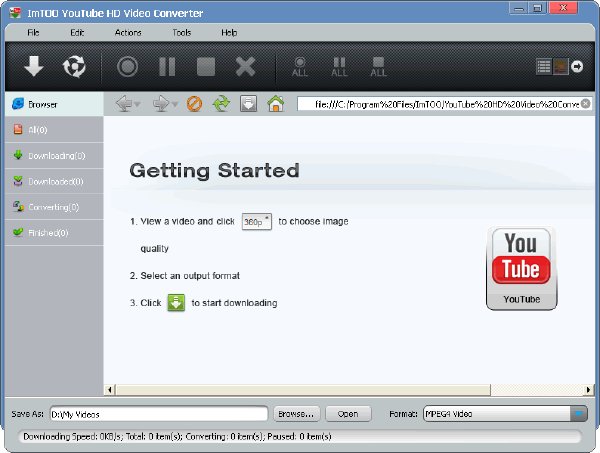
Task: Open the Tools menu
Action: [x=182, y=33]
